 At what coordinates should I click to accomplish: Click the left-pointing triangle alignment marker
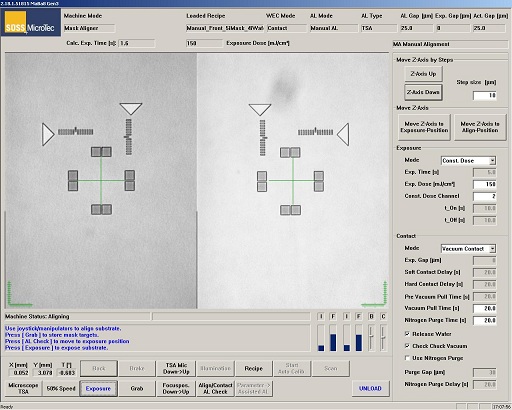(x=343, y=134)
